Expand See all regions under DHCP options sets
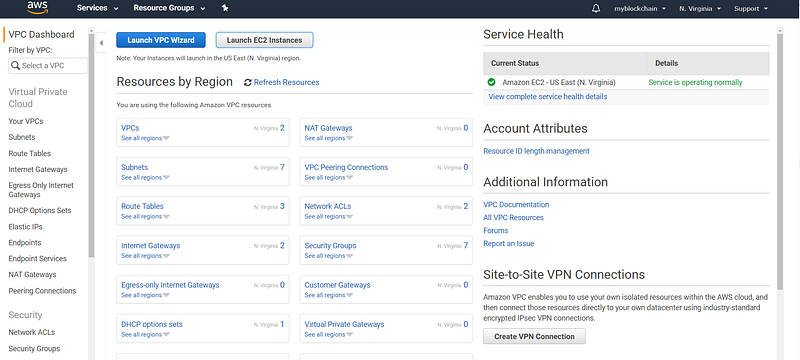Image resolution: width=800 pixels, height=360 pixels. [x=145, y=335]
